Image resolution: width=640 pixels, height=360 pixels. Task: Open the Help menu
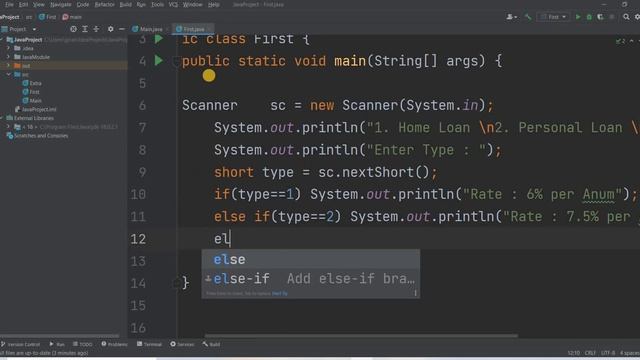tap(213, 4)
